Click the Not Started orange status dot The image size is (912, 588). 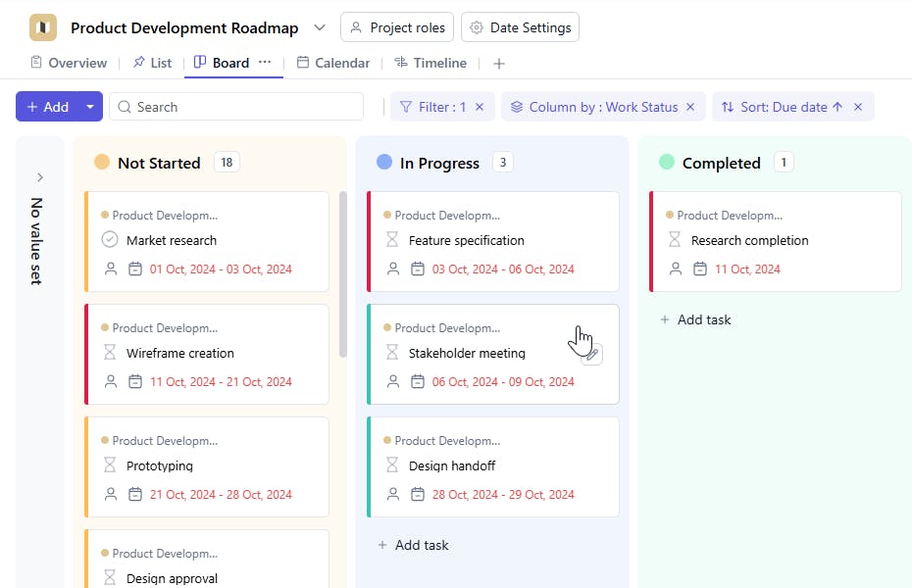(102, 163)
